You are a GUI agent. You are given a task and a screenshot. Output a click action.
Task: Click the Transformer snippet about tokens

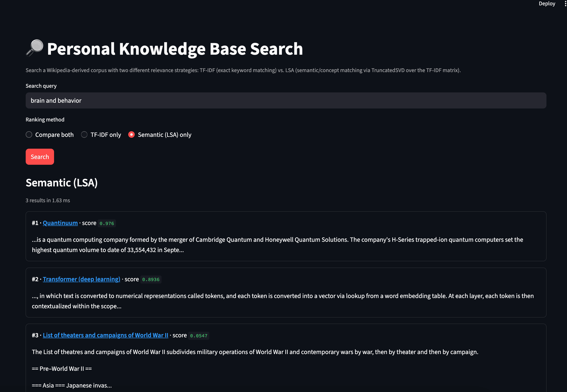[x=283, y=301]
